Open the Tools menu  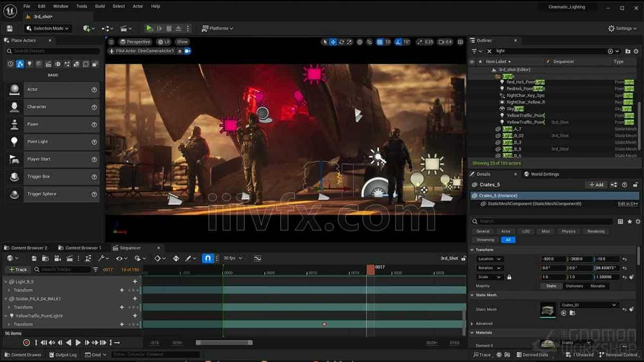82,6
